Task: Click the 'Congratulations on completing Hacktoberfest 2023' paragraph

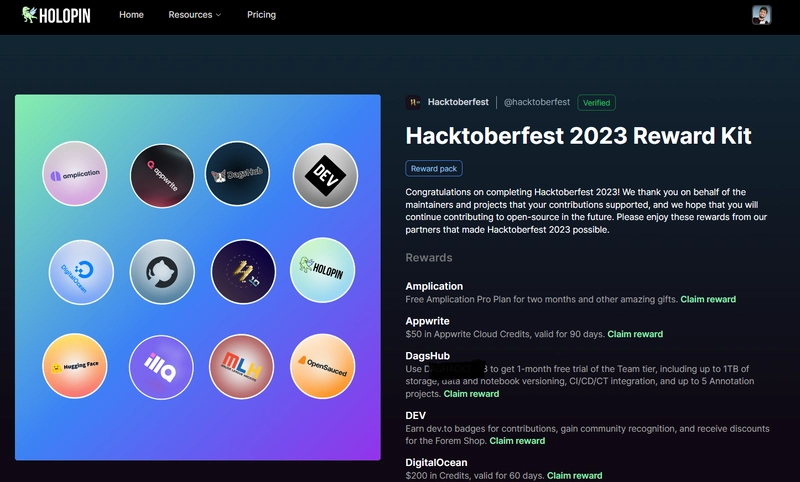Action: click(586, 211)
